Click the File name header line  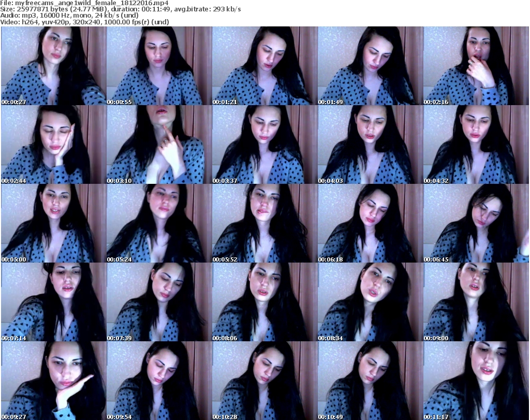click(x=84, y=3)
